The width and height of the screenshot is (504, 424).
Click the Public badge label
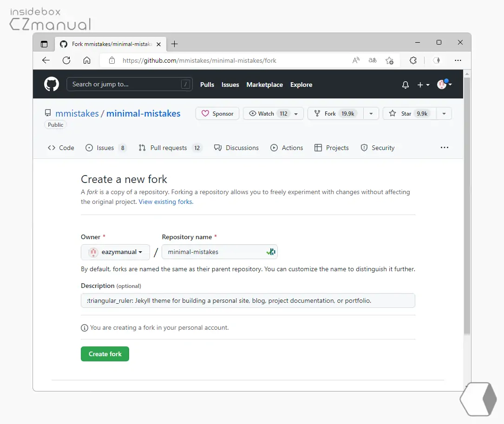(55, 125)
